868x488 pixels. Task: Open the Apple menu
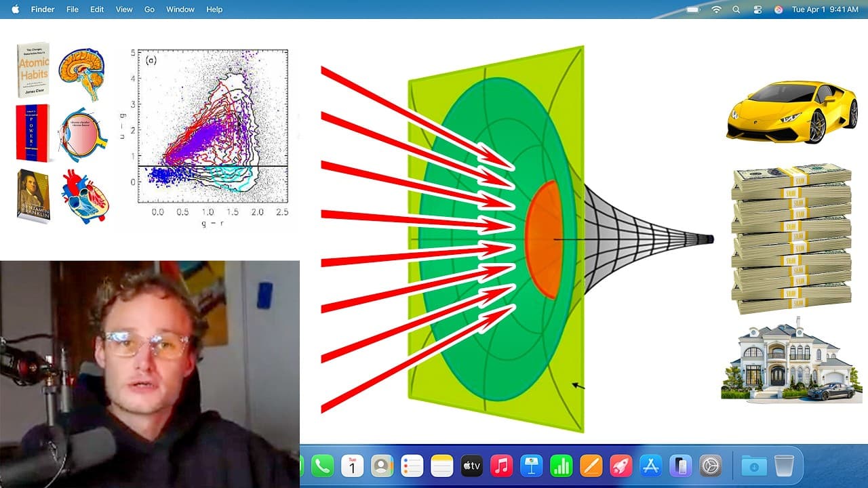pyautogui.click(x=15, y=9)
